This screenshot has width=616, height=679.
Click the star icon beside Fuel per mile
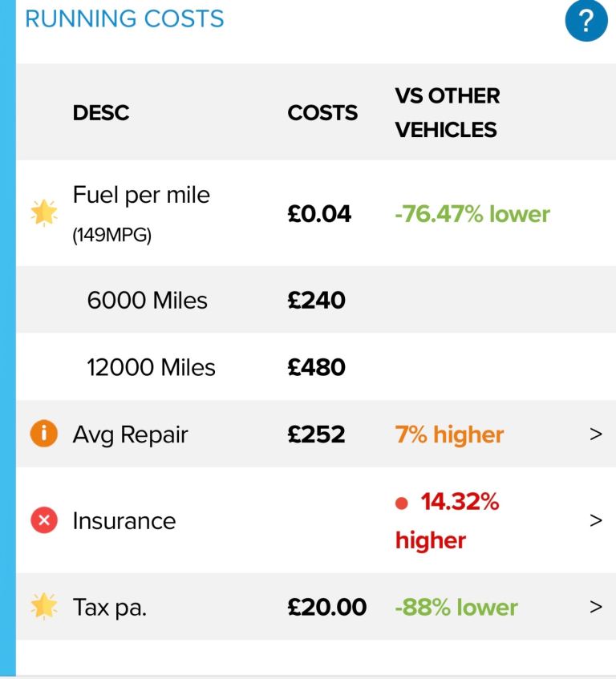pos(44,213)
